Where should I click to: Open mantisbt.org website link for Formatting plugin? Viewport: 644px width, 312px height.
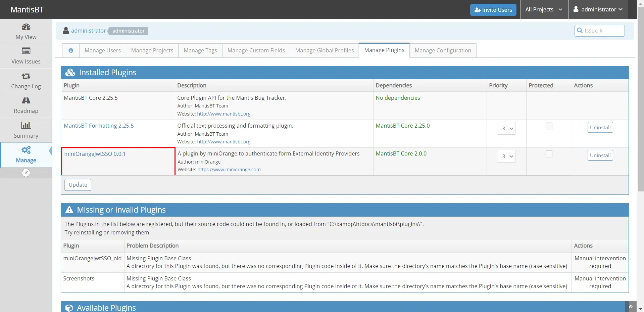pyautogui.click(x=224, y=142)
